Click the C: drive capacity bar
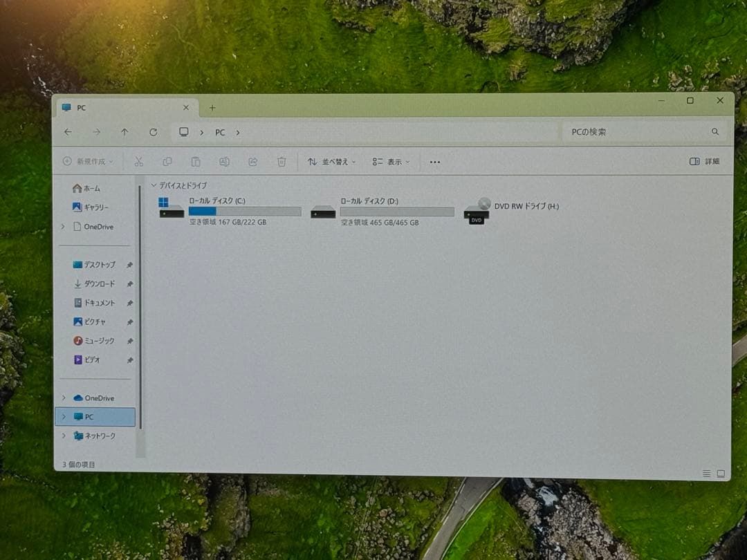Screen dimensions: 747x560 coord(243,211)
